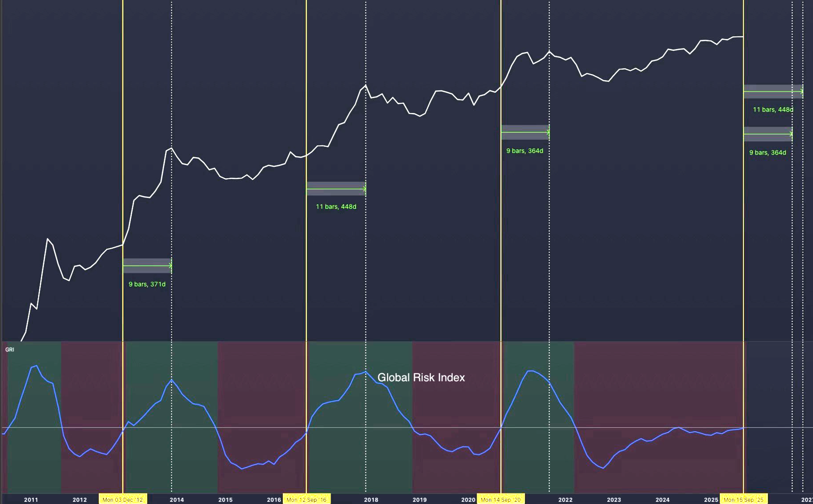The height and width of the screenshot is (504, 813).
Task: Select the Mon 15 Sep '25 date label
Action: [743, 500]
